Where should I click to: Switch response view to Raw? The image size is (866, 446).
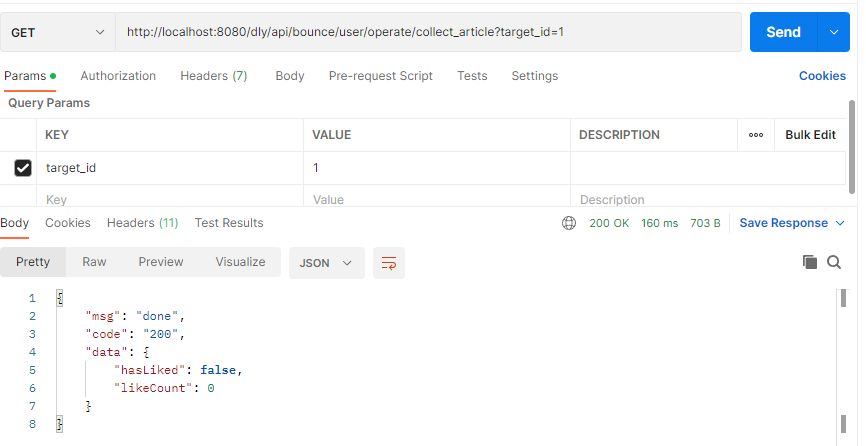point(94,262)
